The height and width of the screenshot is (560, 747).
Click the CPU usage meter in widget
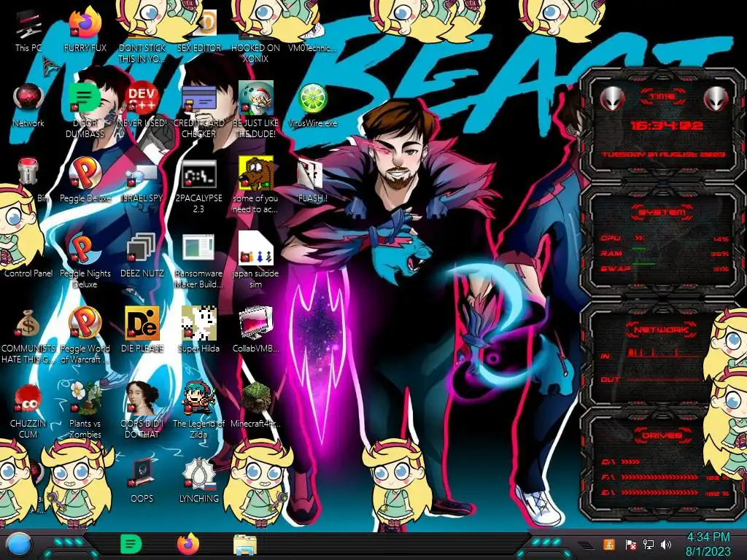tap(665, 238)
